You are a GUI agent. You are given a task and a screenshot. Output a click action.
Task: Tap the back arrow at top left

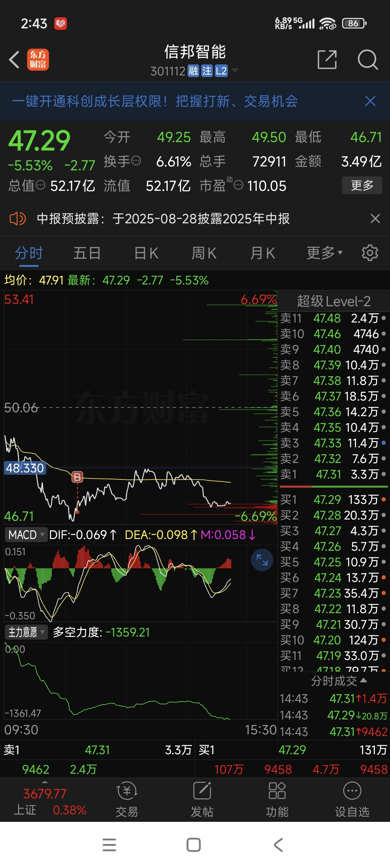(x=14, y=59)
